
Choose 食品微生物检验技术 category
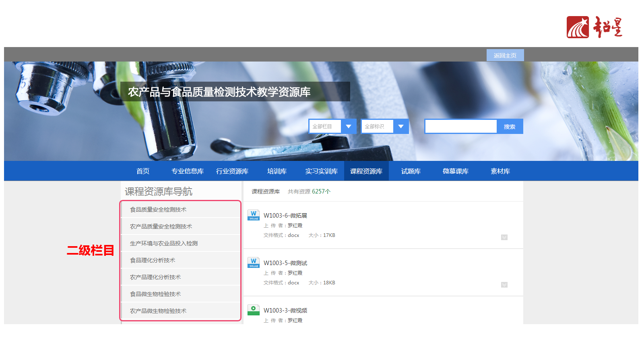pyautogui.click(x=181, y=294)
